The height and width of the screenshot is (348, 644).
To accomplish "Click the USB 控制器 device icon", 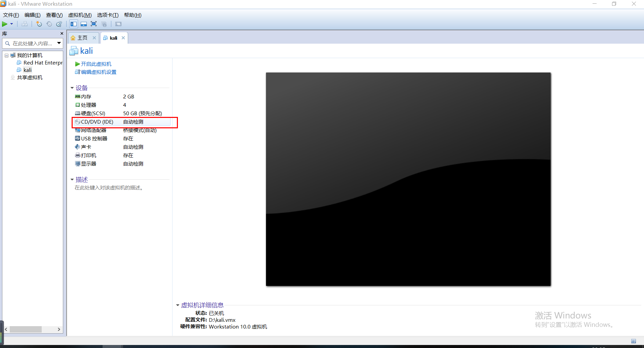I will [x=77, y=139].
